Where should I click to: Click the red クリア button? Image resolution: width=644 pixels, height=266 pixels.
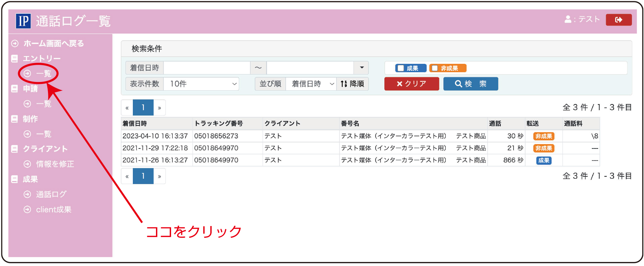(x=412, y=84)
